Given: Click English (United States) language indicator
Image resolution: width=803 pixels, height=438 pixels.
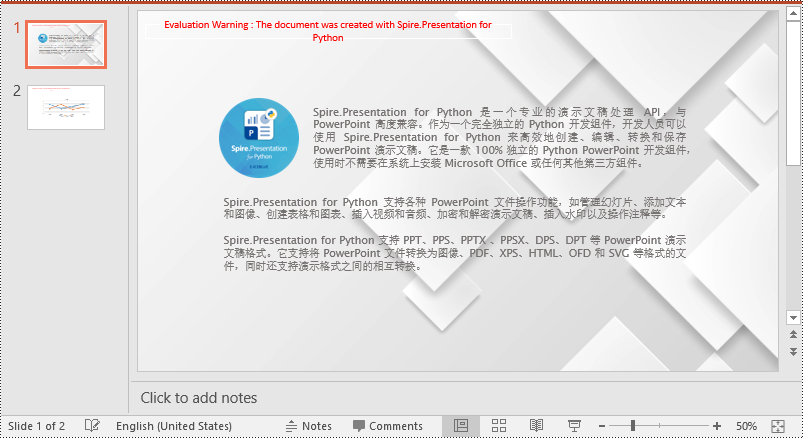Looking at the screenshot, I should 174,426.
